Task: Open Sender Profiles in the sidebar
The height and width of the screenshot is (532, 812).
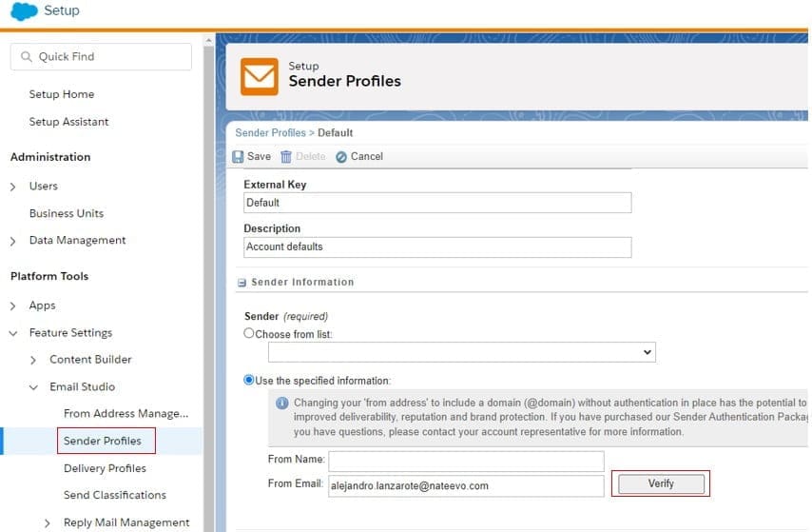Action: click(103, 441)
